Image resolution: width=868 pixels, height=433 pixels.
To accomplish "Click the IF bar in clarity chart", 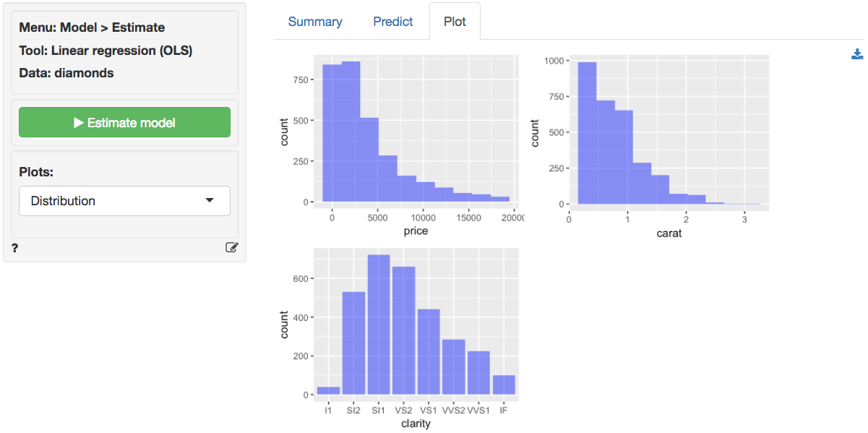I will (x=504, y=385).
